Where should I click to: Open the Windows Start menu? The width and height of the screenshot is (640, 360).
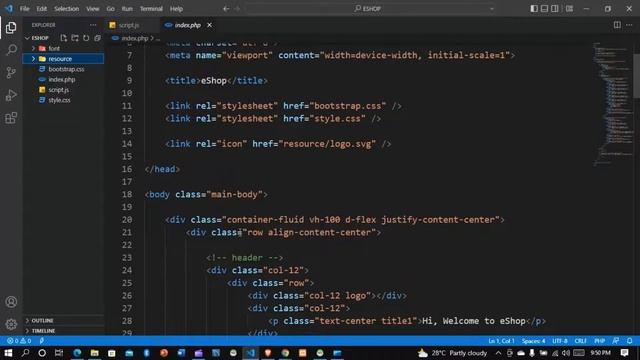tap(8, 353)
